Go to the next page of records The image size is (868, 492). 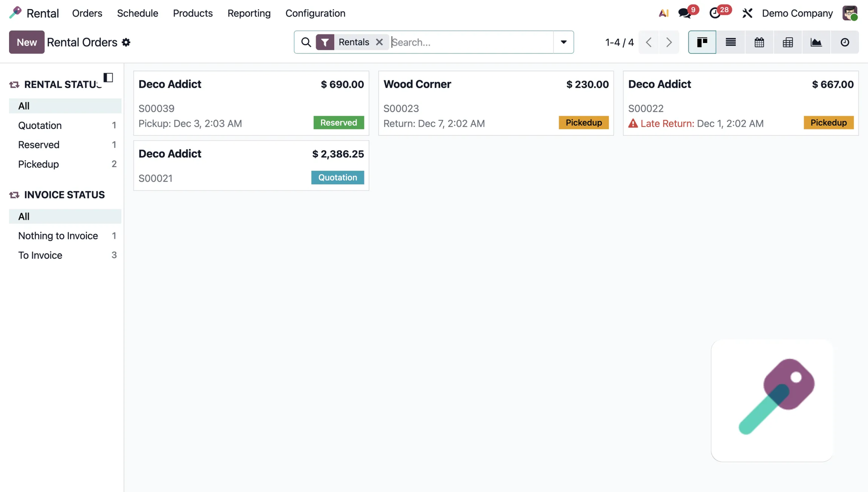(x=669, y=42)
